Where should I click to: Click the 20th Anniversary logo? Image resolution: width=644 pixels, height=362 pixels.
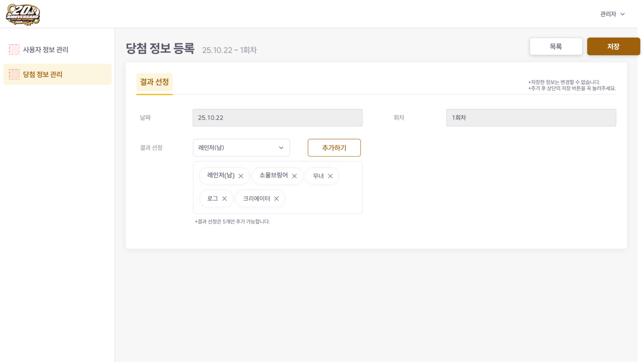click(x=23, y=14)
